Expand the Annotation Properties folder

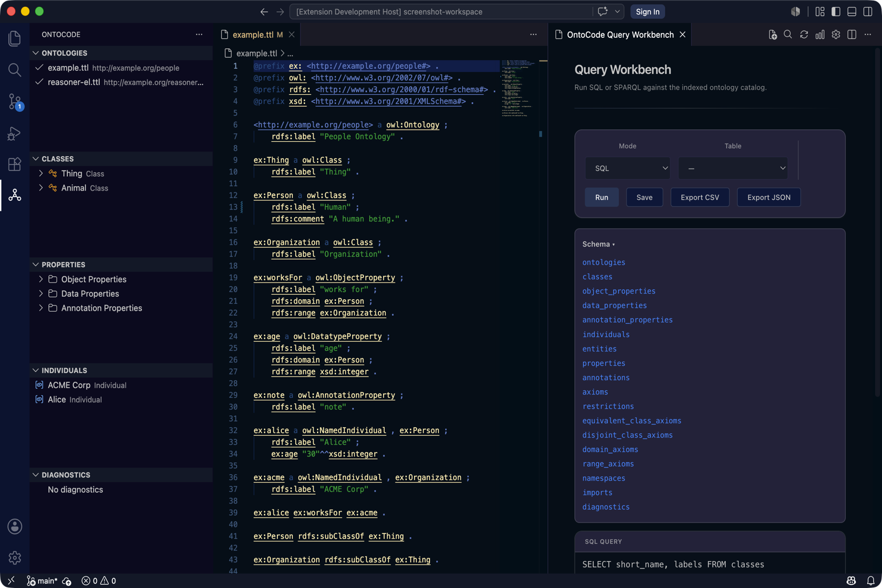(41, 308)
